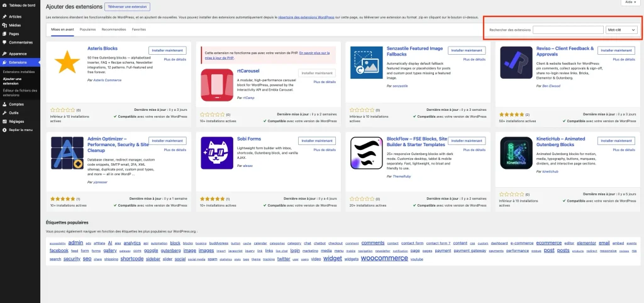Open author rtCamp link
Image resolution: width=644 pixels, height=303 pixels.
point(248,98)
